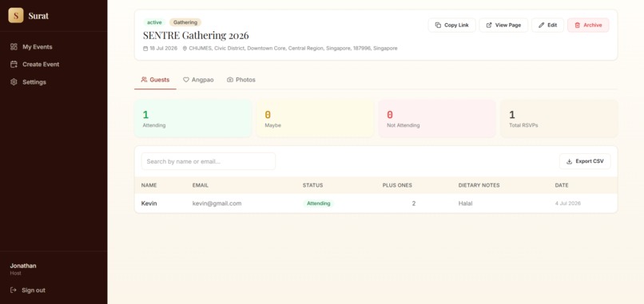
Task: Click the DIETARY NOTES column header
Action: pyautogui.click(x=479, y=185)
